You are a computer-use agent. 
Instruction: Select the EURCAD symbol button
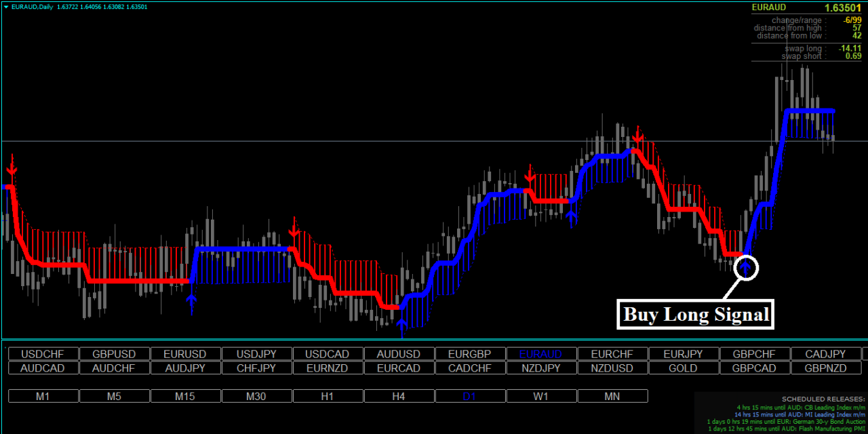click(x=399, y=368)
